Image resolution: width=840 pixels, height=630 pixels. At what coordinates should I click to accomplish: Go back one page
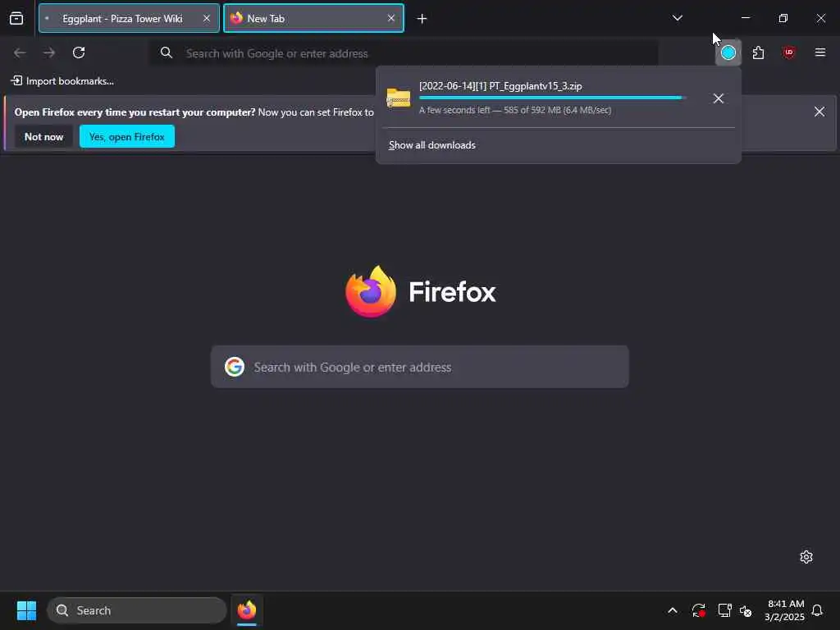(x=20, y=52)
